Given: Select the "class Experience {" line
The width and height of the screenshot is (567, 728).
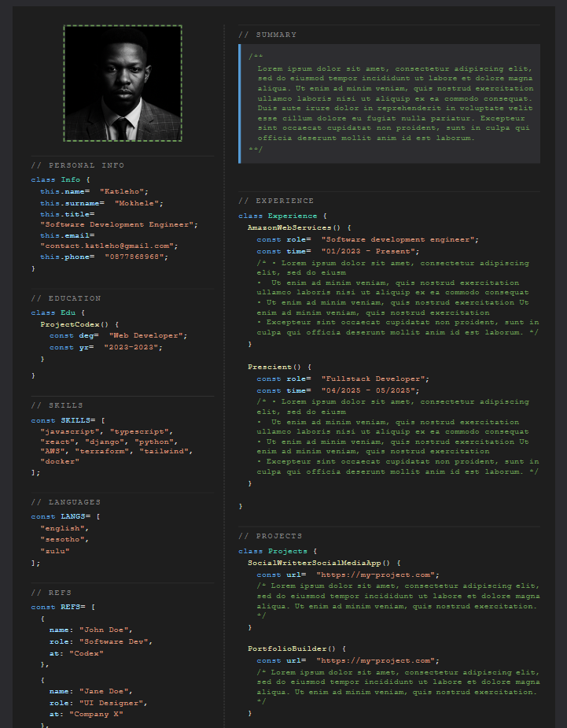Looking at the screenshot, I should click(282, 216).
